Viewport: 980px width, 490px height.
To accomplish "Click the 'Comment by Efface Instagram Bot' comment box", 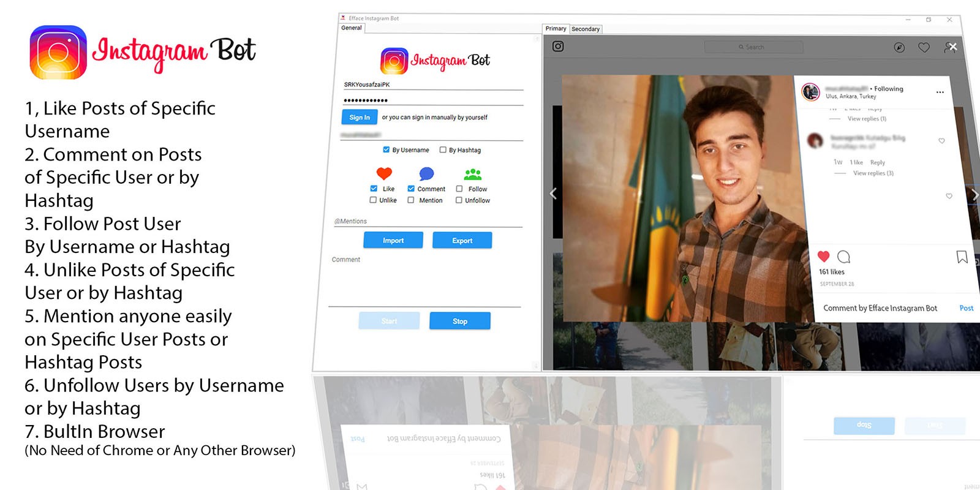I will point(880,308).
